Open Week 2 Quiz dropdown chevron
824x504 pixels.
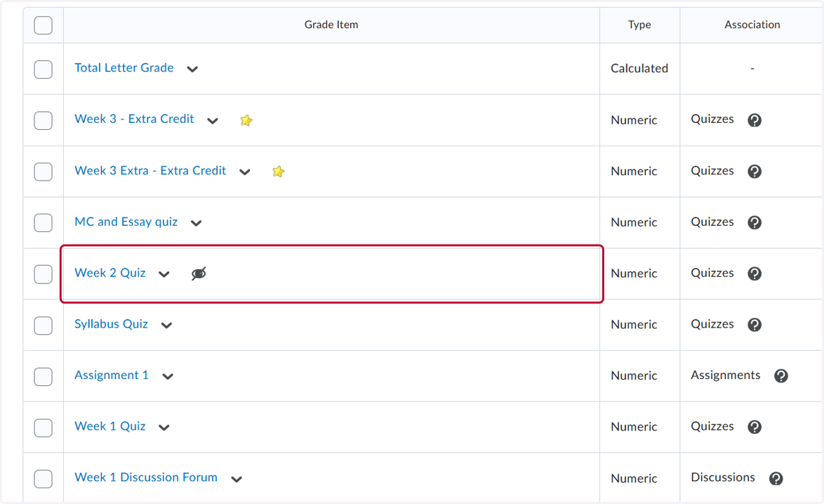164,274
